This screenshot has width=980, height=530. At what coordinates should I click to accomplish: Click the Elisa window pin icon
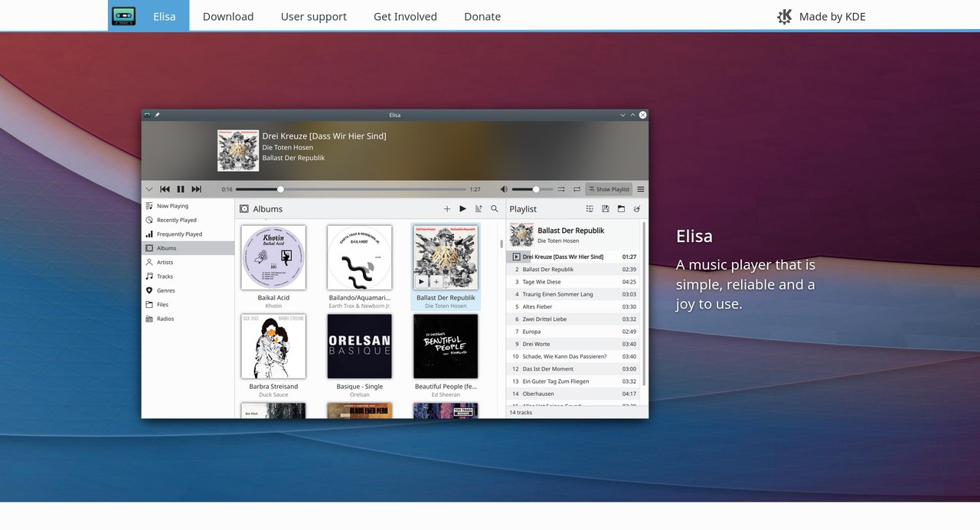[157, 115]
